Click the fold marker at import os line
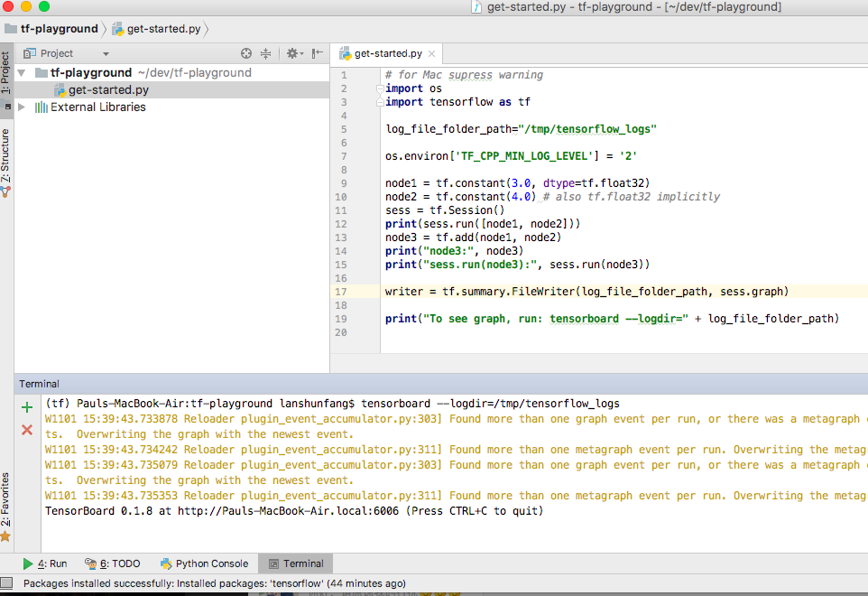868x596 pixels. [x=380, y=88]
